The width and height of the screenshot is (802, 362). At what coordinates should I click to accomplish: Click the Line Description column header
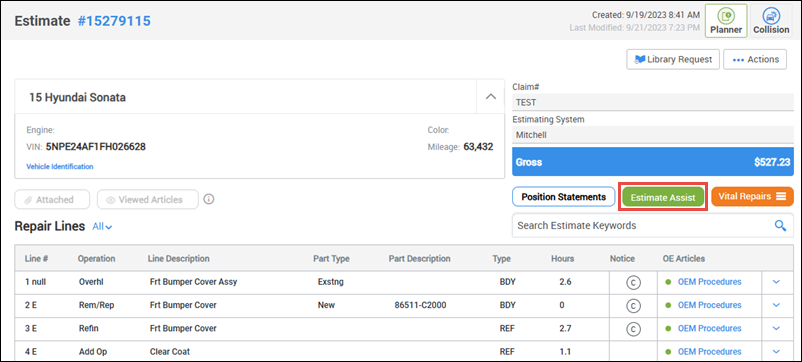(179, 259)
